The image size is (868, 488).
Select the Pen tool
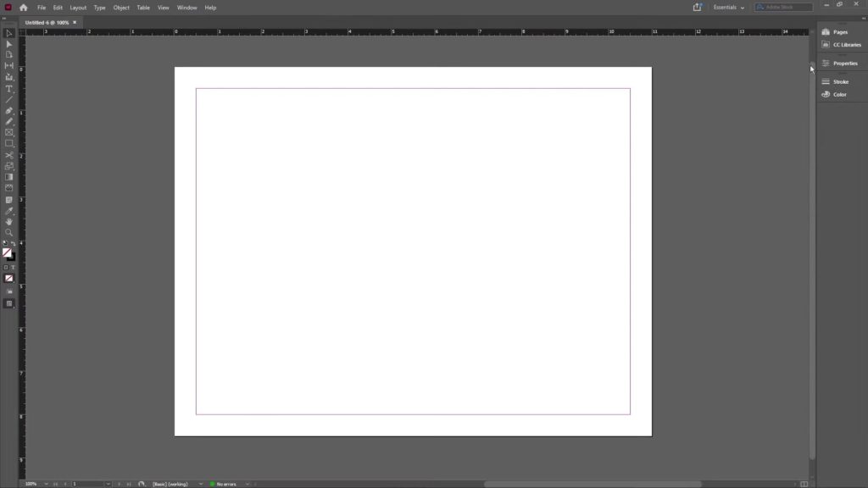click(9, 109)
